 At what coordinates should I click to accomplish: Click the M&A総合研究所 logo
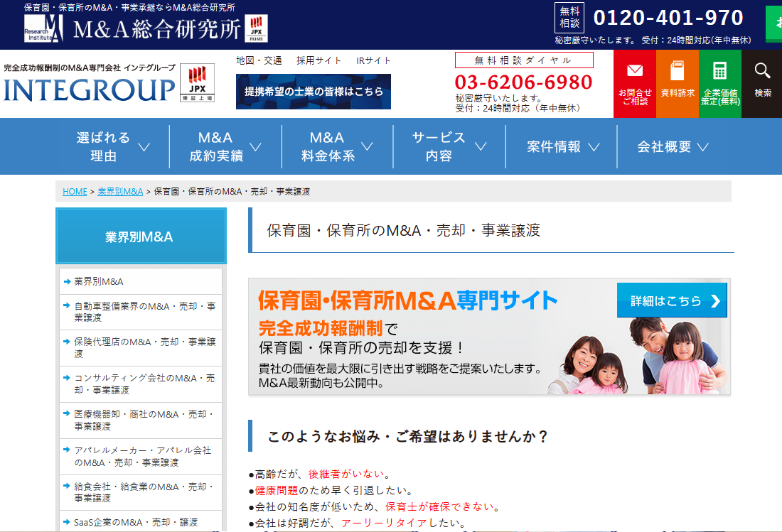[133, 28]
